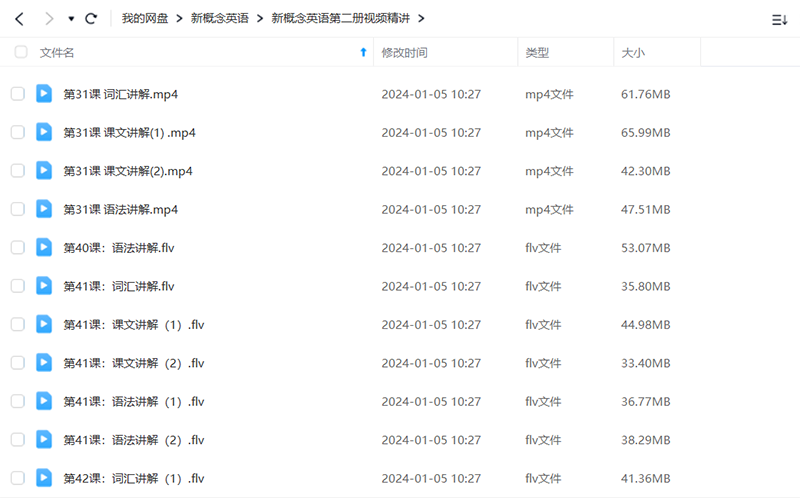Image resolution: width=800 pixels, height=498 pixels.
Task: Sort by 大小 column
Action: (633, 53)
